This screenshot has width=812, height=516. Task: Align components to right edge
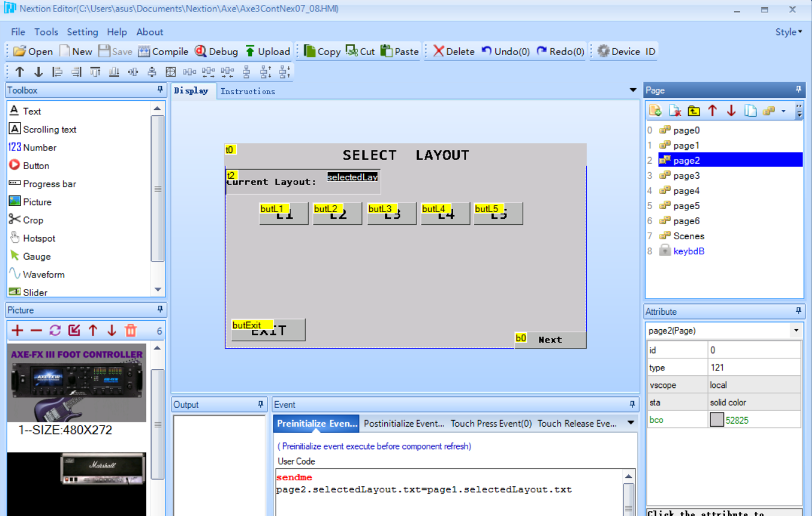tap(76, 72)
